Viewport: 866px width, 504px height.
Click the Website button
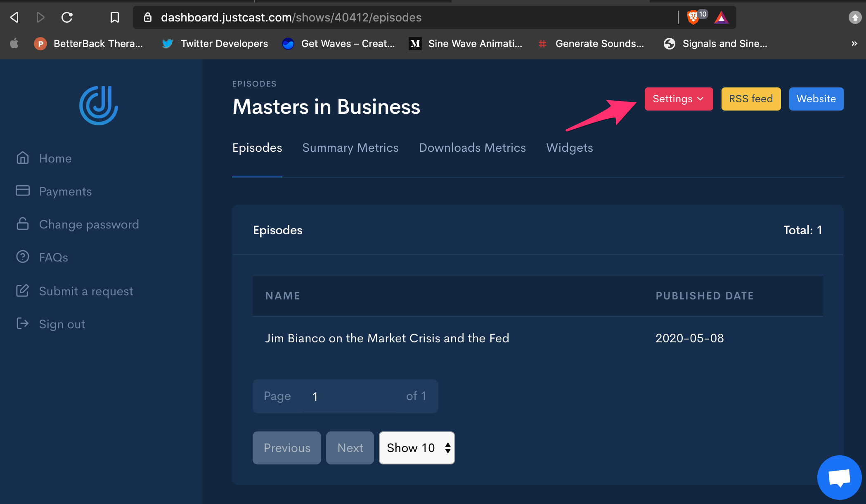[816, 99]
